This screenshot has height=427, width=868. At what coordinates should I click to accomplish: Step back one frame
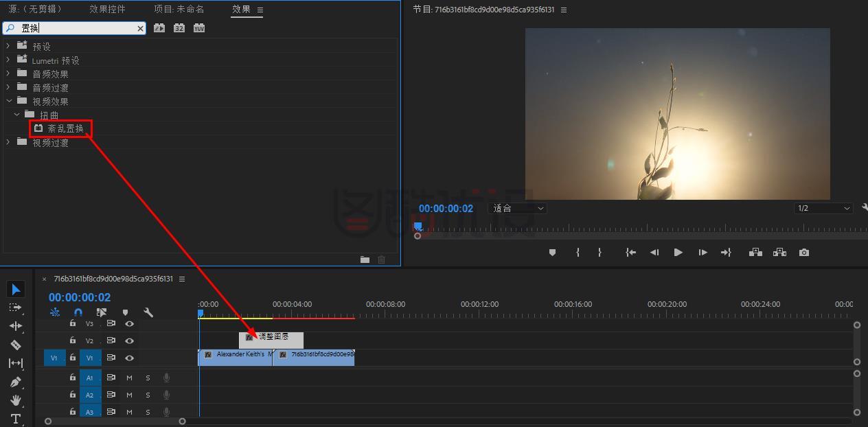pyautogui.click(x=654, y=253)
